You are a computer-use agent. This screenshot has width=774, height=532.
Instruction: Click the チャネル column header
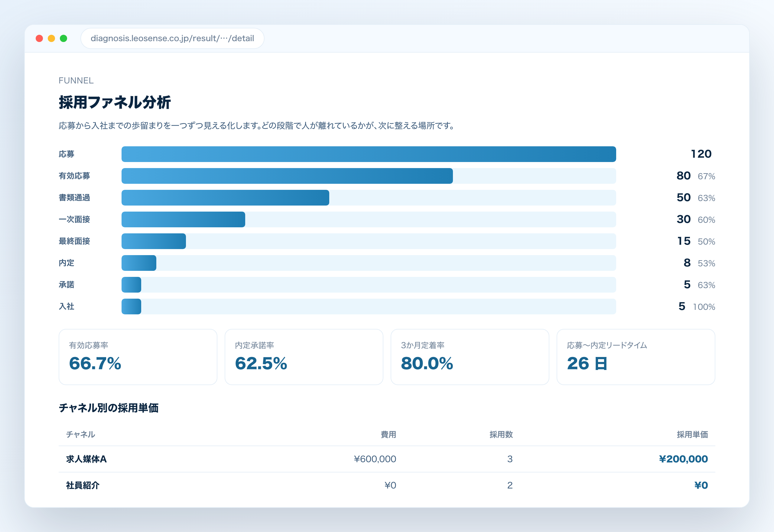click(x=81, y=434)
